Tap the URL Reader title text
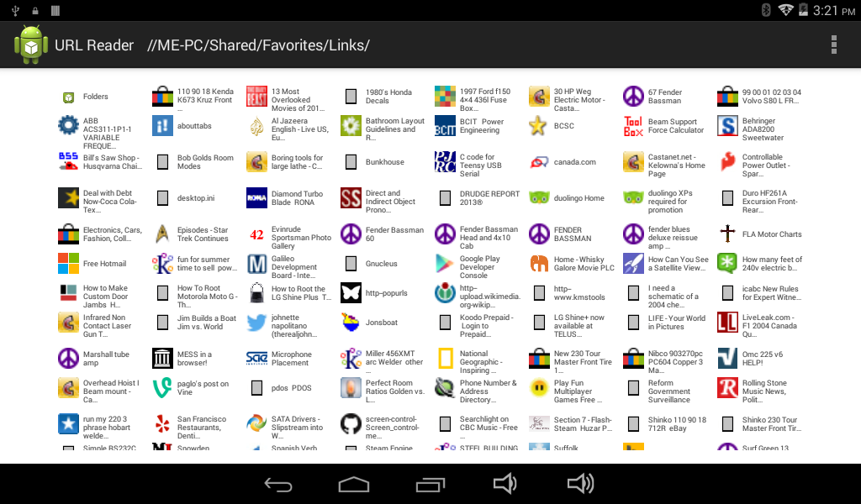The width and height of the screenshot is (861, 504). [94, 45]
